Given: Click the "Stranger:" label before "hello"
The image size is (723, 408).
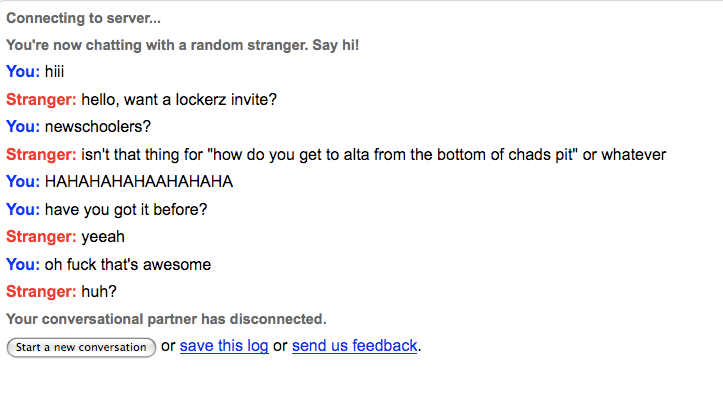Looking at the screenshot, I should pos(41,100).
